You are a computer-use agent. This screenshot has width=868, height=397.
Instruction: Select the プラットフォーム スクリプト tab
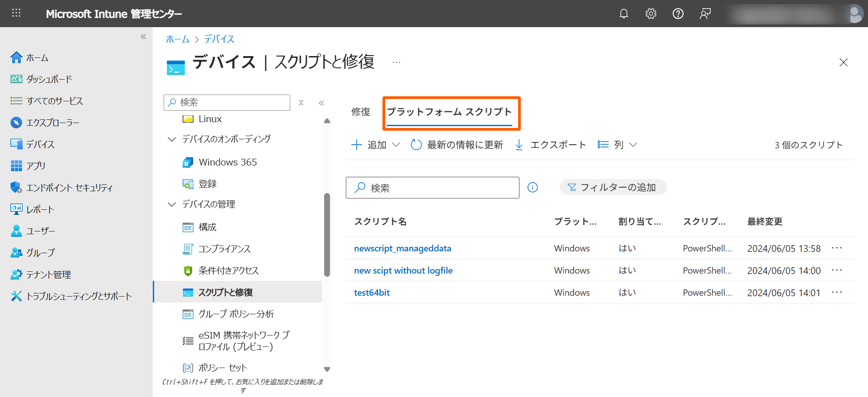(x=449, y=112)
